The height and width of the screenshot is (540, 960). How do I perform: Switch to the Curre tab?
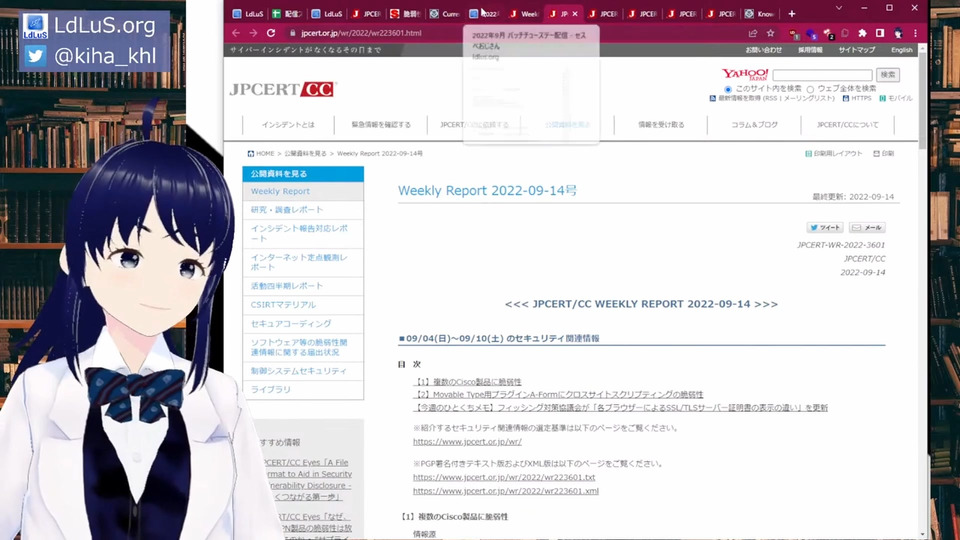point(444,13)
